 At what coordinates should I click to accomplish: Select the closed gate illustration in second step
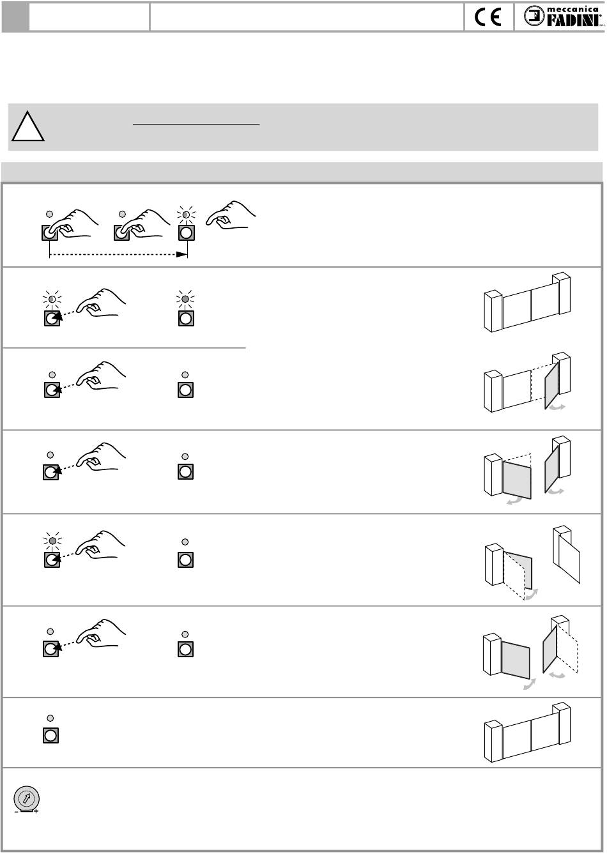[527, 302]
